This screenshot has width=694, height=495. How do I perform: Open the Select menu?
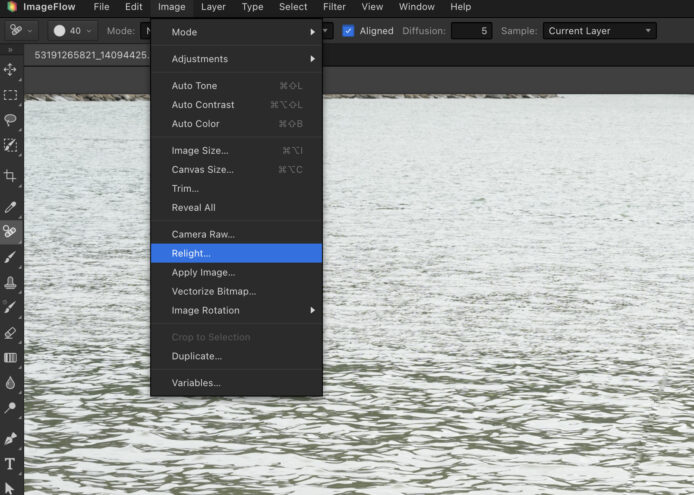[293, 7]
